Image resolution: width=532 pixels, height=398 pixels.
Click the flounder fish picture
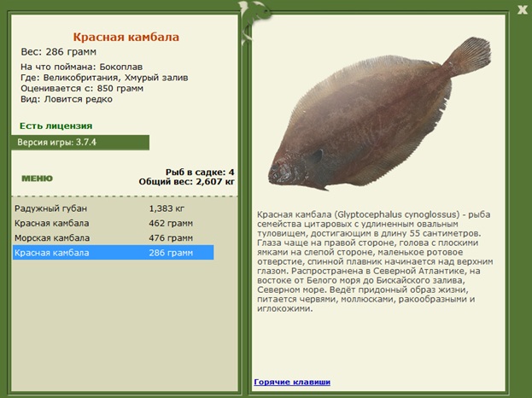(x=379, y=114)
